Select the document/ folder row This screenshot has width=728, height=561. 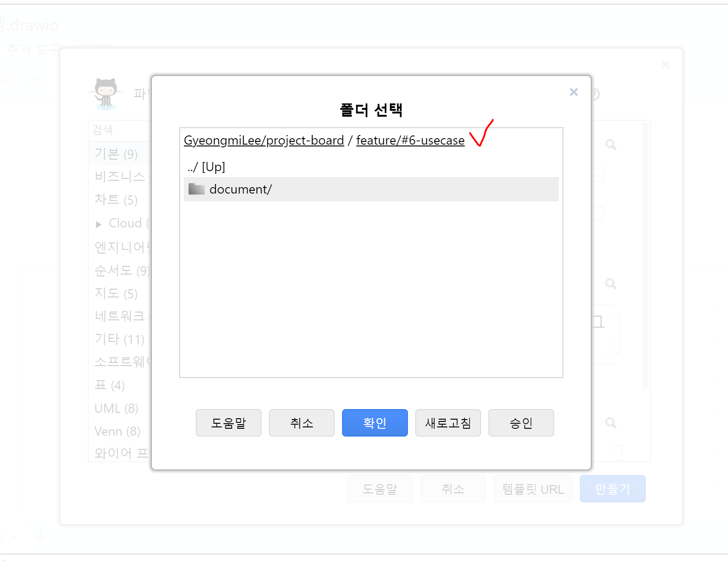(x=371, y=189)
